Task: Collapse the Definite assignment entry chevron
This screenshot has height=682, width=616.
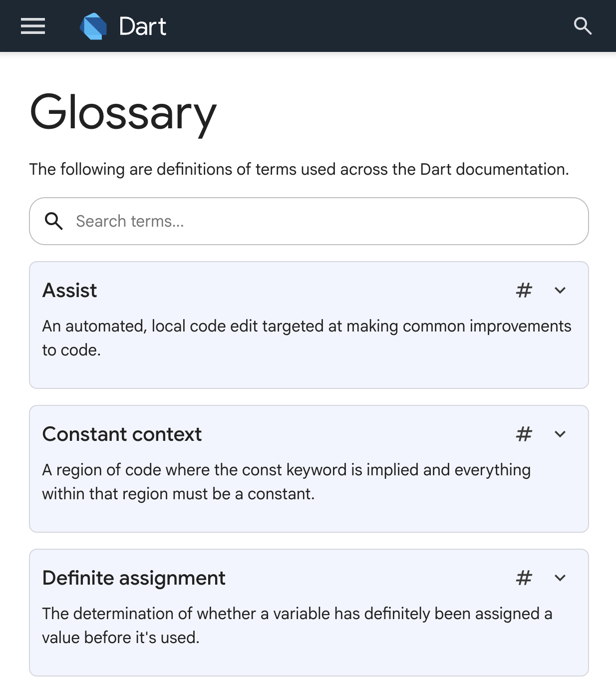Action: pos(560,578)
